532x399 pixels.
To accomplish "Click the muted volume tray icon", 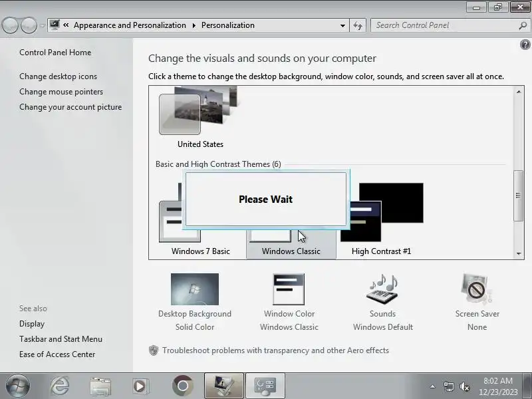I will pos(464,386).
